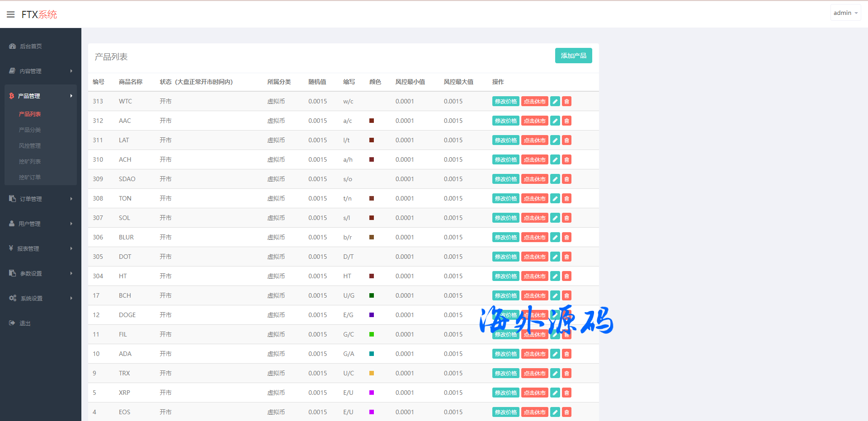Toggle market closed for LAT with 点击休市

[534, 140]
